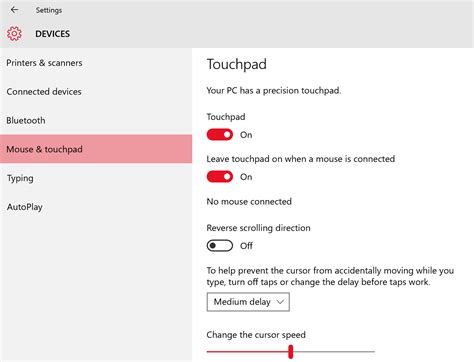Click the No mouse connected status text
This screenshot has width=474, height=362.
[x=249, y=201]
